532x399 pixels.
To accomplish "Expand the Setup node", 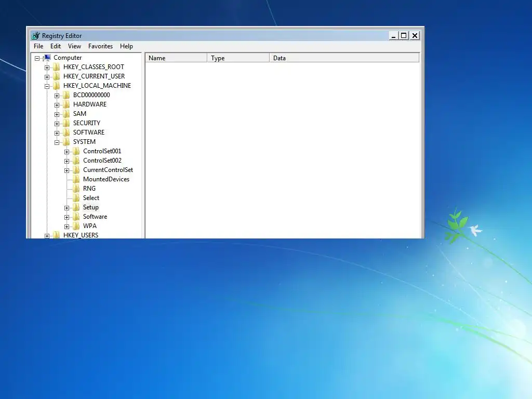I will click(x=67, y=208).
